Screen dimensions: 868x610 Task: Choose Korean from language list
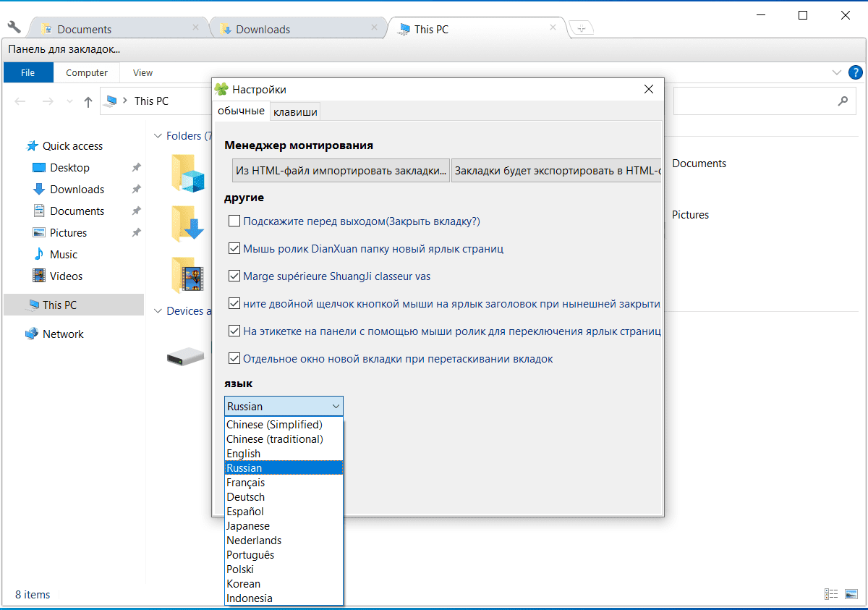(x=284, y=584)
